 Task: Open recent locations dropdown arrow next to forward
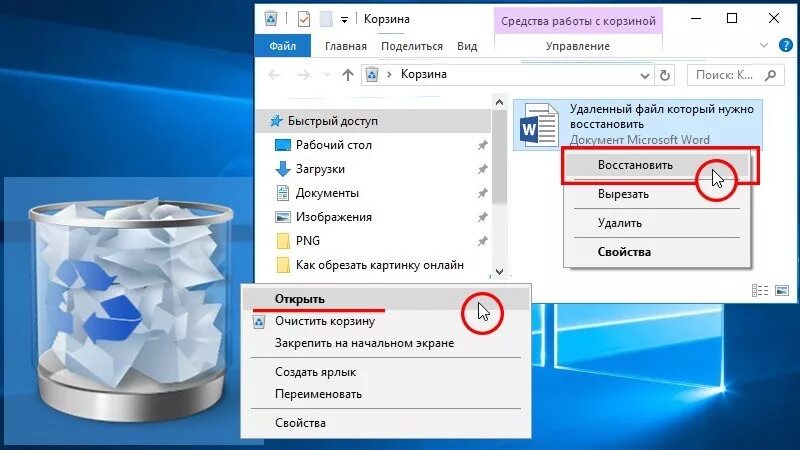(x=327, y=75)
